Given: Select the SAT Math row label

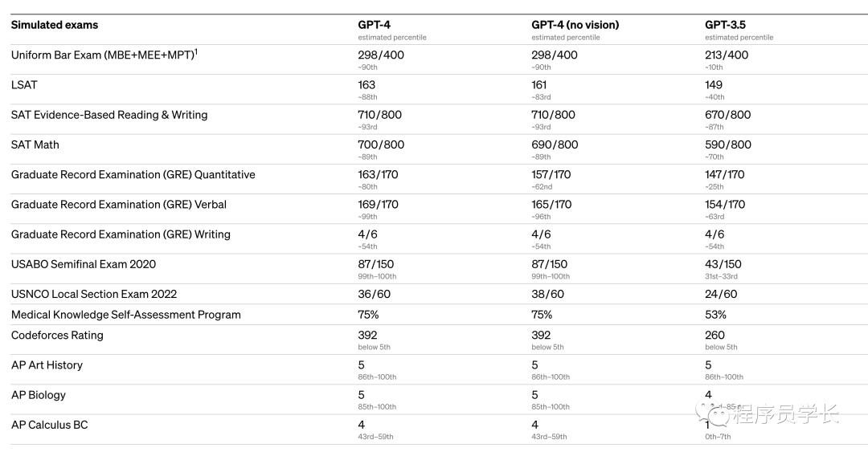Looking at the screenshot, I should pos(35,145).
